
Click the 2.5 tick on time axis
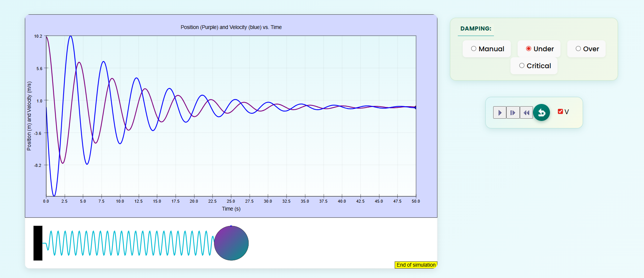tap(64, 201)
